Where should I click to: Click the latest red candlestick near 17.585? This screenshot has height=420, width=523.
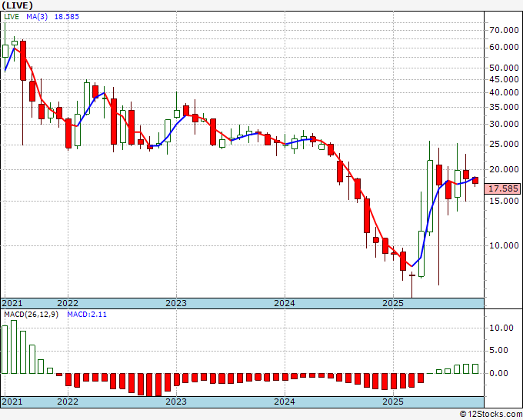click(x=475, y=181)
